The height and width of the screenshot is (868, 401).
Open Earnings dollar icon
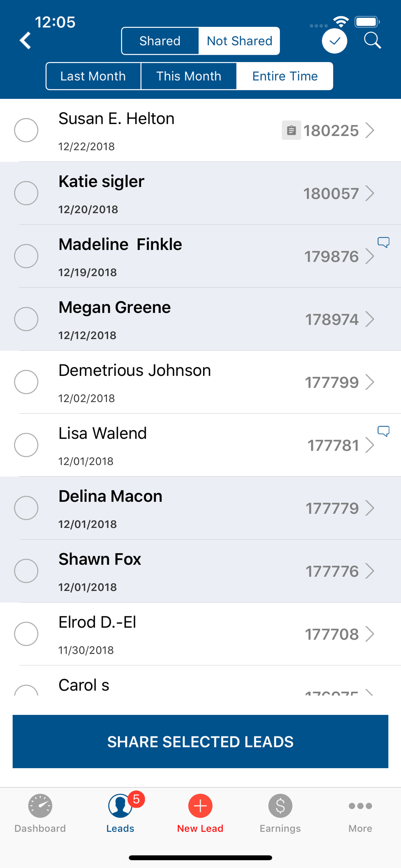pyautogui.click(x=280, y=806)
